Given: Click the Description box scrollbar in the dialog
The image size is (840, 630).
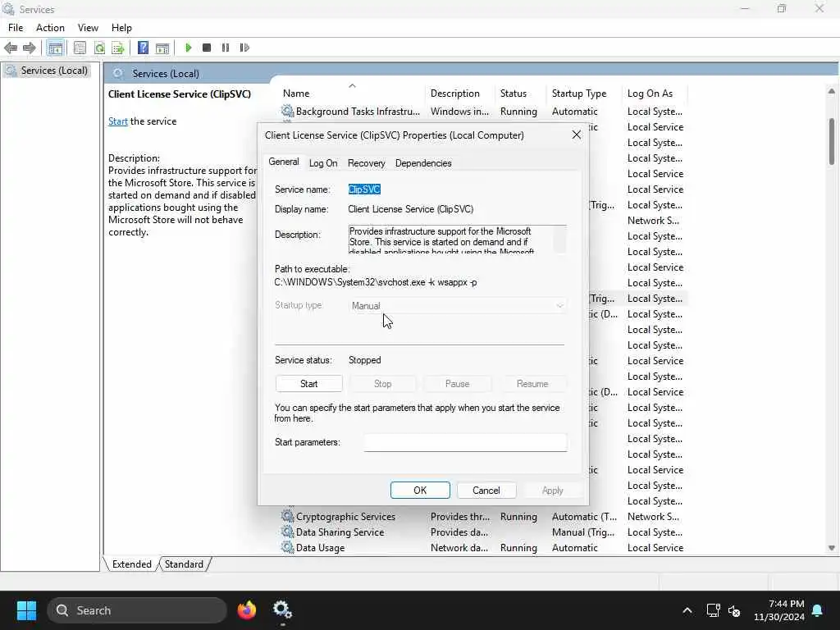Looking at the screenshot, I should click(x=559, y=239).
